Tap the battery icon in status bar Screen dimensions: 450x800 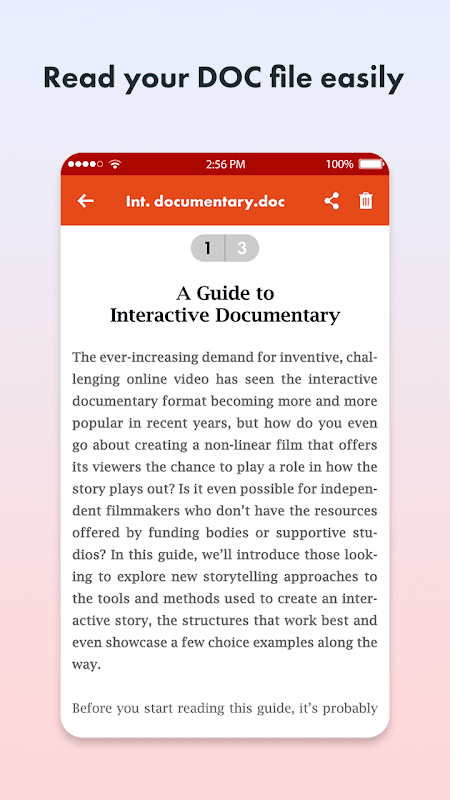(x=371, y=164)
